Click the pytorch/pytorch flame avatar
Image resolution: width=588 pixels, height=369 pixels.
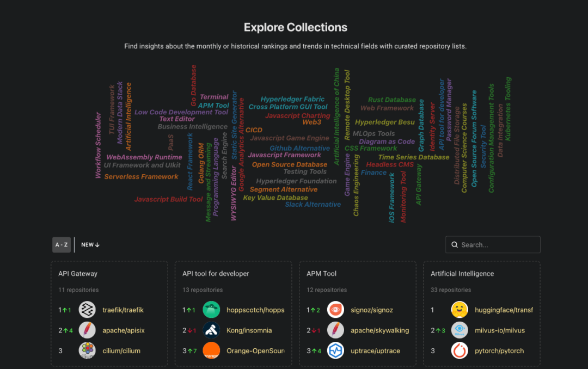point(460,350)
